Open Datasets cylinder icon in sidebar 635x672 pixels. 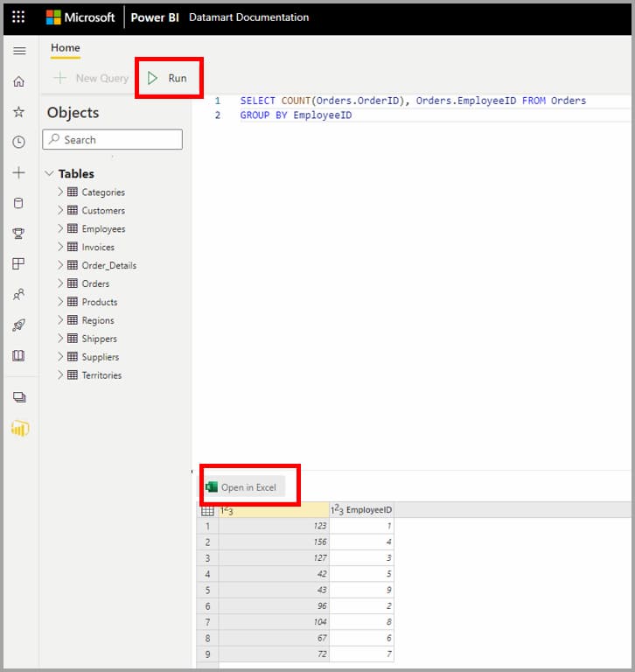pyautogui.click(x=19, y=203)
